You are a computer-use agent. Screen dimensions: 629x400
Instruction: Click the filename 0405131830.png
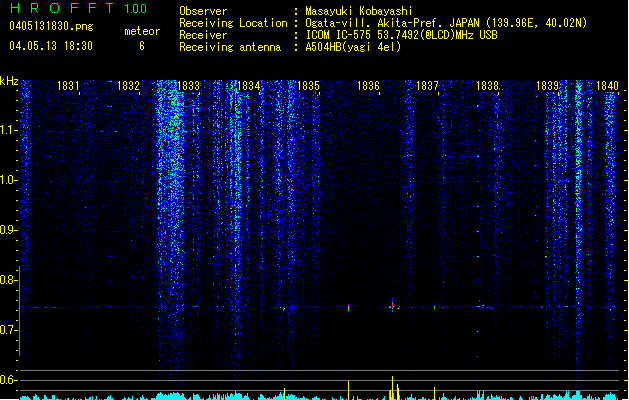click(x=51, y=26)
